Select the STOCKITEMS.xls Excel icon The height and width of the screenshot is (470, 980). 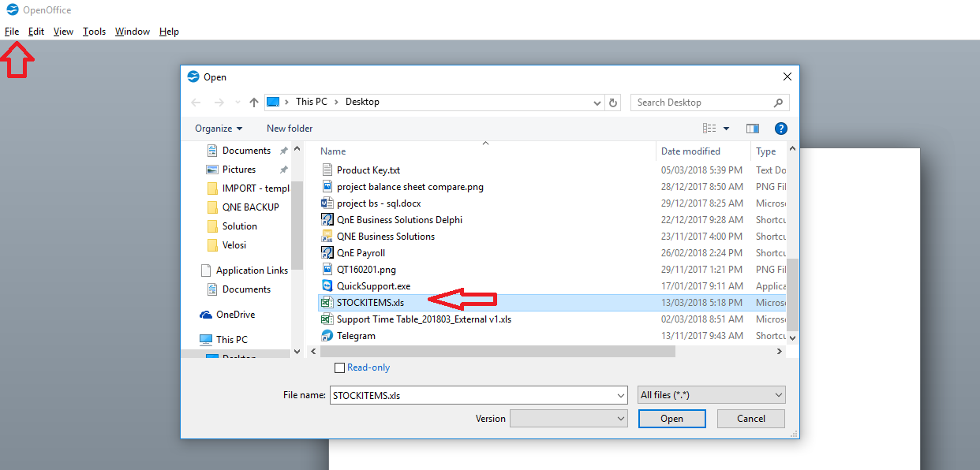pos(326,303)
